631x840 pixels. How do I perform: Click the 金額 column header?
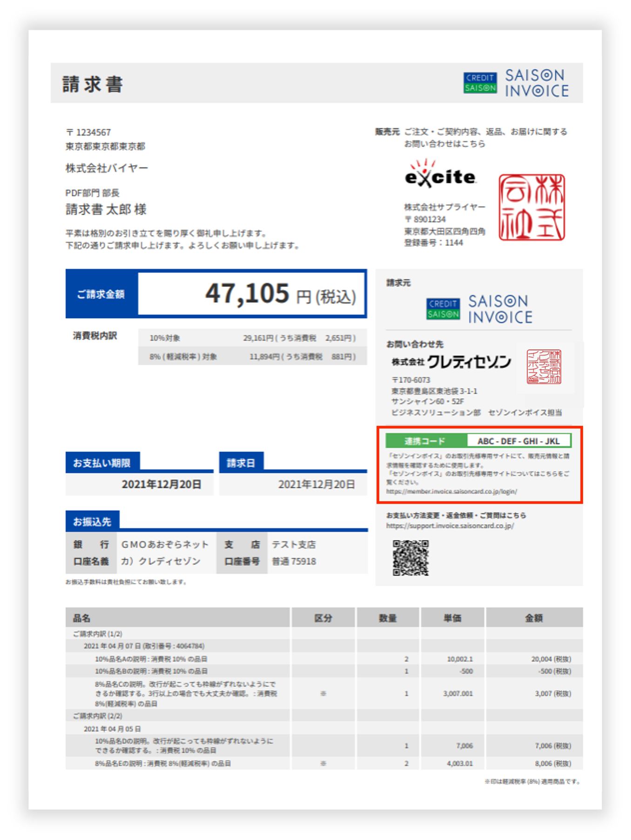[x=534, y=618]
